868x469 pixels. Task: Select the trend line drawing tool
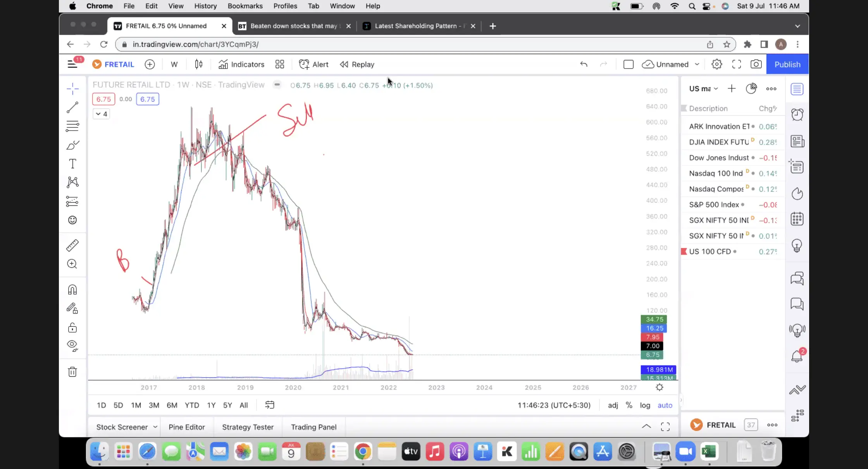point(72,107)
